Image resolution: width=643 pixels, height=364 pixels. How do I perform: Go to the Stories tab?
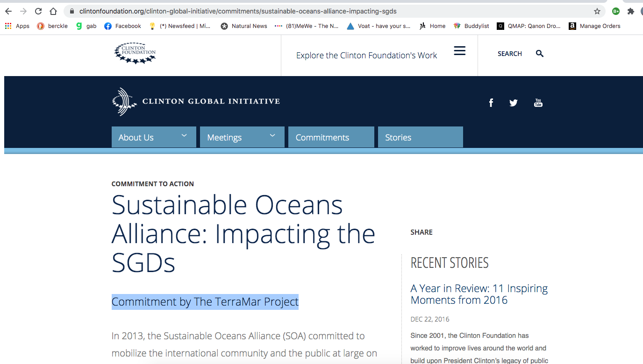pyautogui.click(x=421, y=137)
